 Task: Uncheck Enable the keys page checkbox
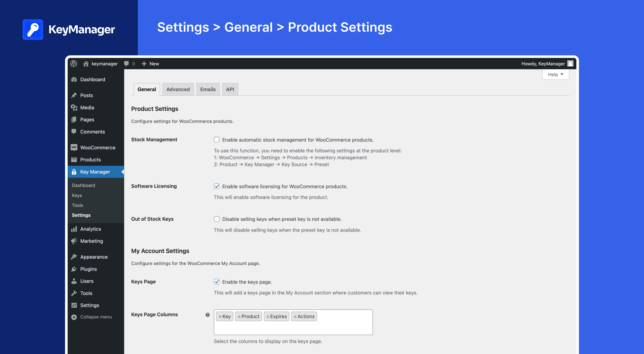[217, 282]
